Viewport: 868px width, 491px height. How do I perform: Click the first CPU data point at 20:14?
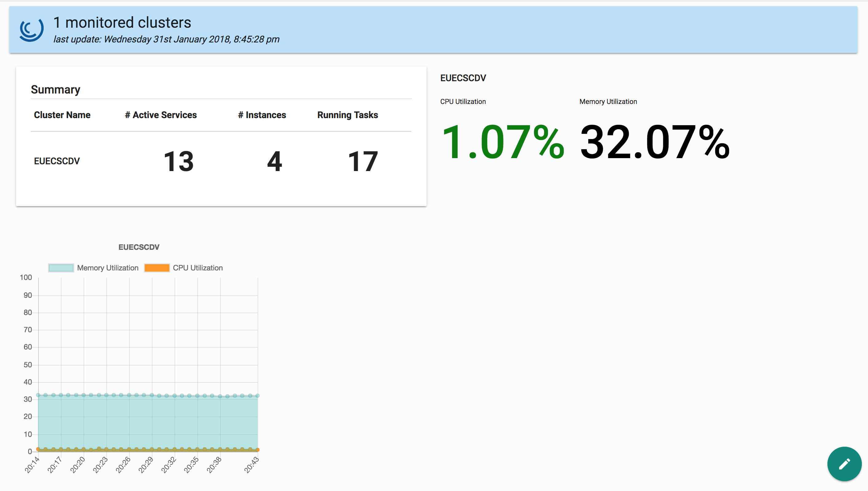click(x=38, y=449)
